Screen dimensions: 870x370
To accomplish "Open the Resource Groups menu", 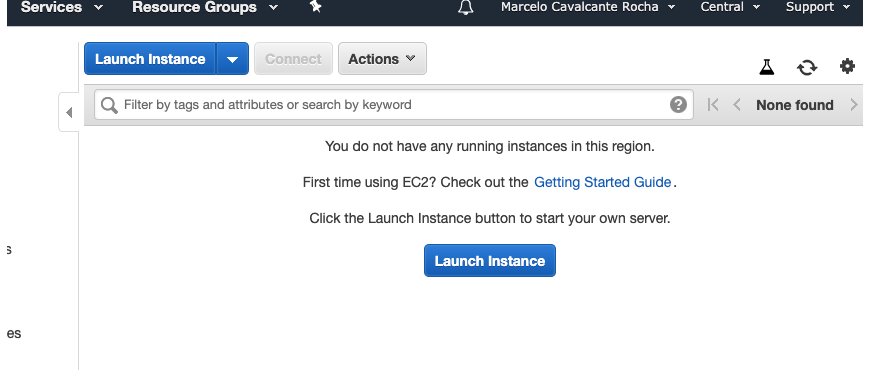I will pyautogui.click(x=205, y=7).
